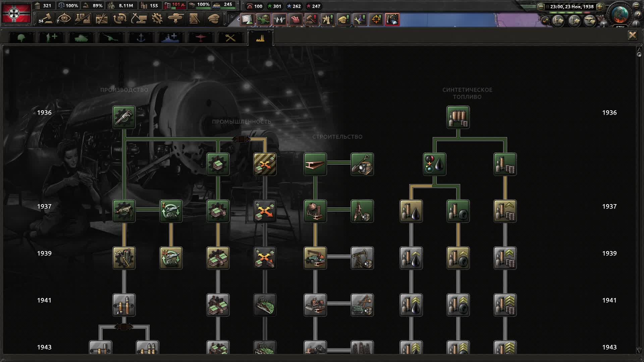The width and height of the screenshot is (644, 362).
Task: Select the shovel excavation technology icon
Action: coord(362,164)
